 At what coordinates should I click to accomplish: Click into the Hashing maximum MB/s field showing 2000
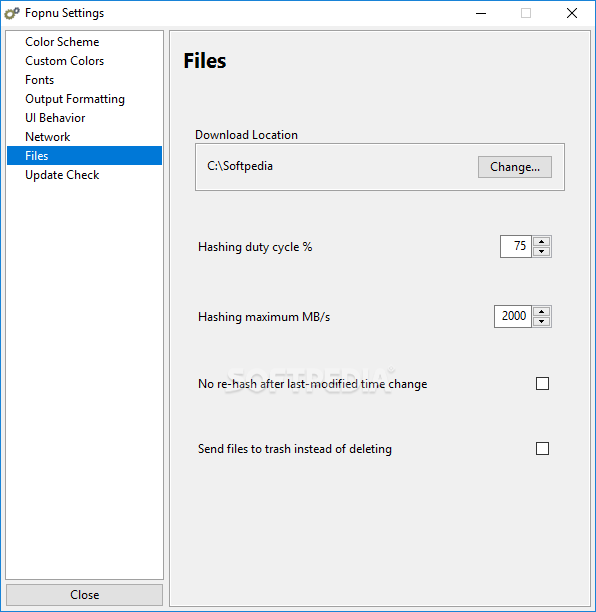(513, 316)
